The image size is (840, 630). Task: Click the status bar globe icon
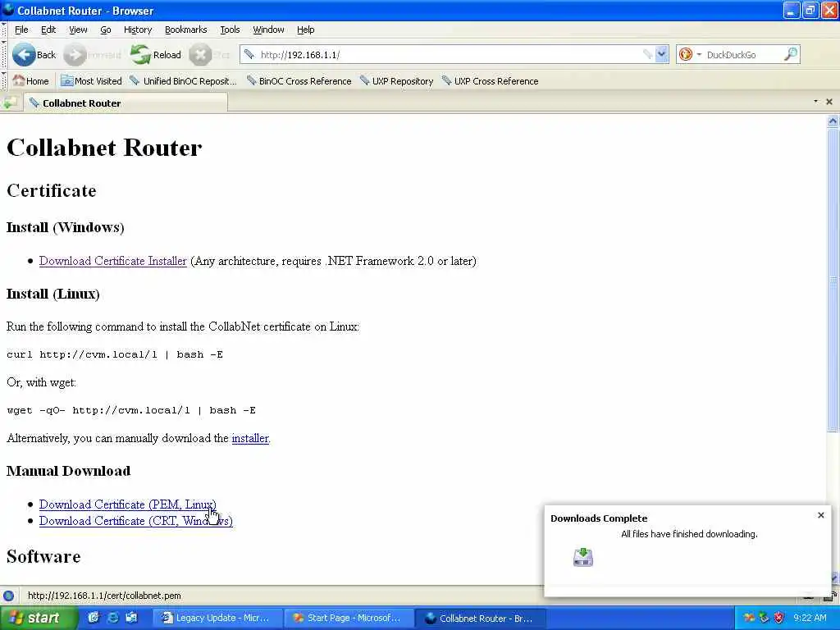click(8, 596)
